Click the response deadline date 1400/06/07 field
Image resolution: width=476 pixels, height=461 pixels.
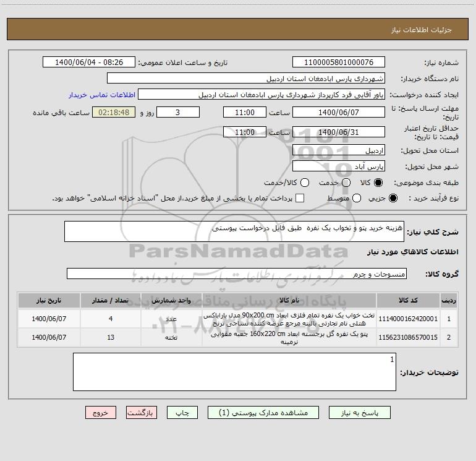[x=339, y=112]
